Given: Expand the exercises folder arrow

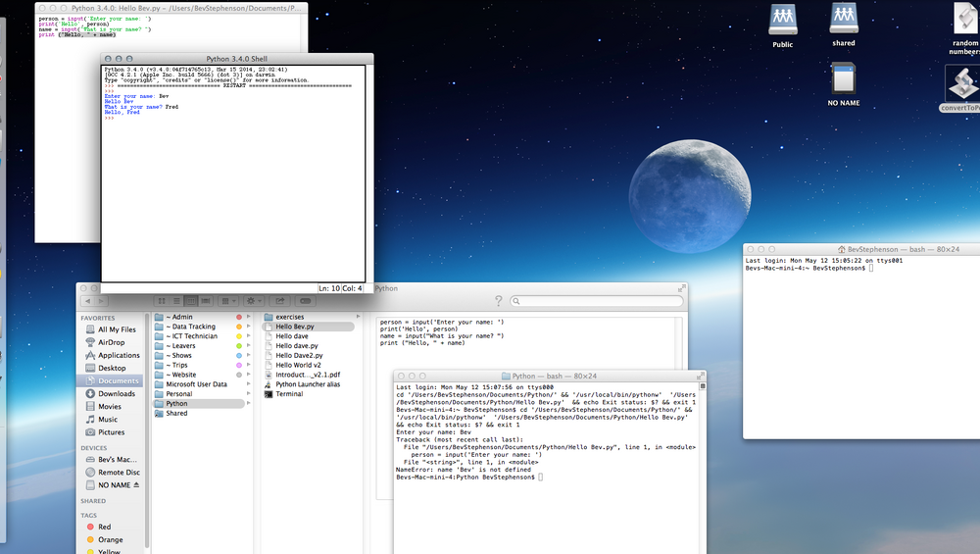Looking at the screenshot, I should (x=358, y=317).
